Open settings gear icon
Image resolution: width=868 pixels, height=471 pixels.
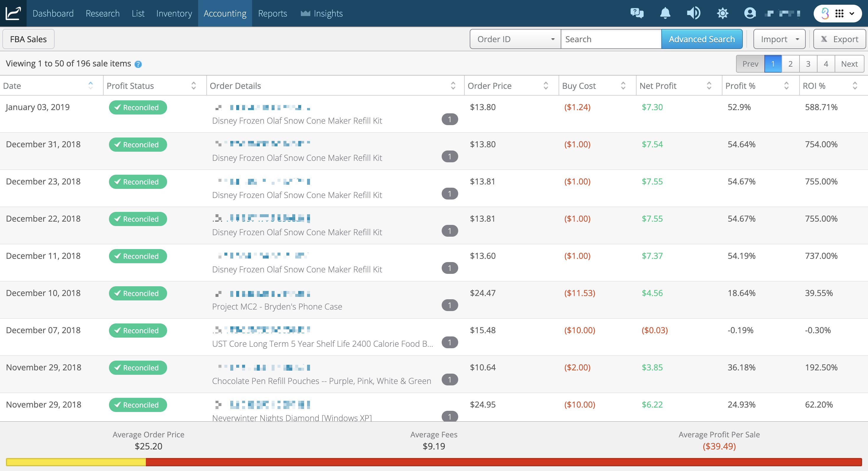point(722,13)
